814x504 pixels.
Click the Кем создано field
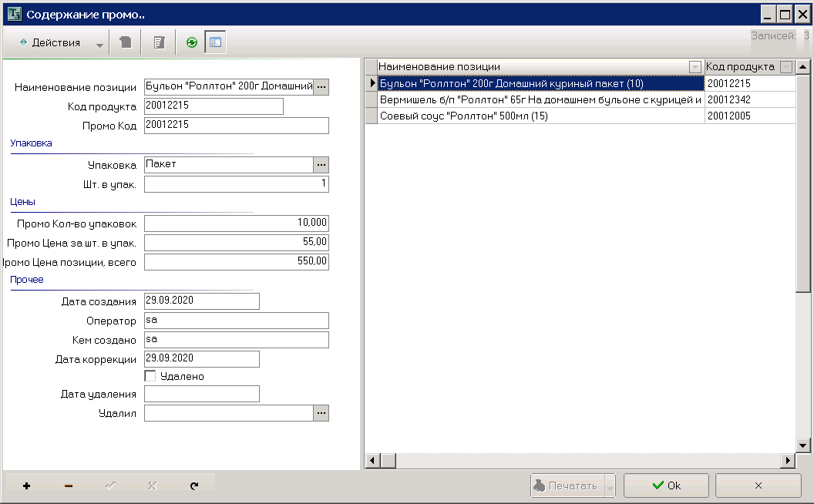[x=237, y=339]
